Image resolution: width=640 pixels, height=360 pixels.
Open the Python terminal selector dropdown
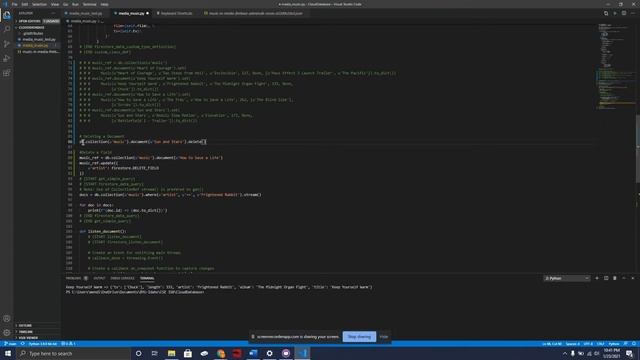point(567,278)
